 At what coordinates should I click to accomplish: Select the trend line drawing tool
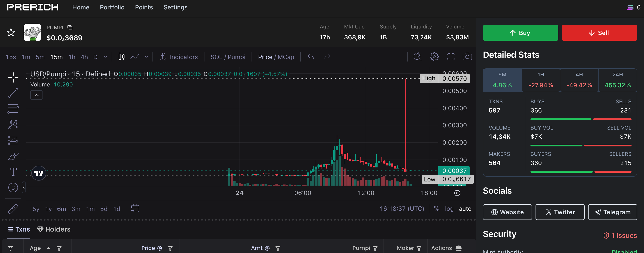(13, 93)
